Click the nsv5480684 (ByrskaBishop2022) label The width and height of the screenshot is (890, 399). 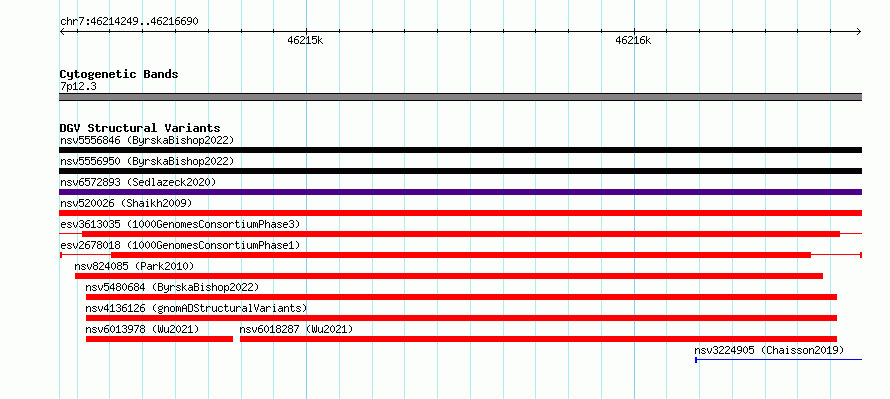point(172,287)
